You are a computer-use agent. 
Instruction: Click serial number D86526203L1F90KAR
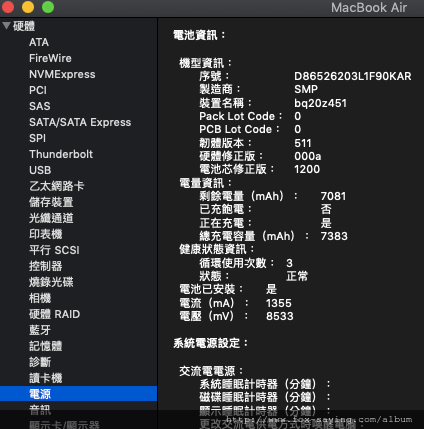tap(353, 76)
